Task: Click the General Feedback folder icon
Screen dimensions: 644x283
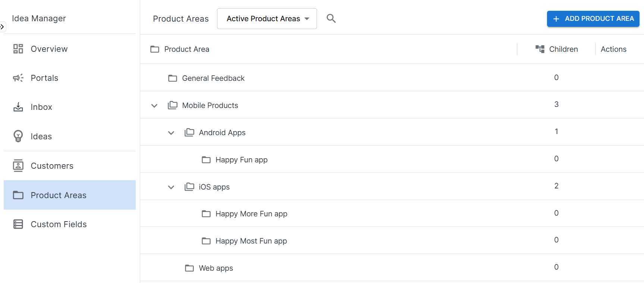Action: click(x=173, y=78)
